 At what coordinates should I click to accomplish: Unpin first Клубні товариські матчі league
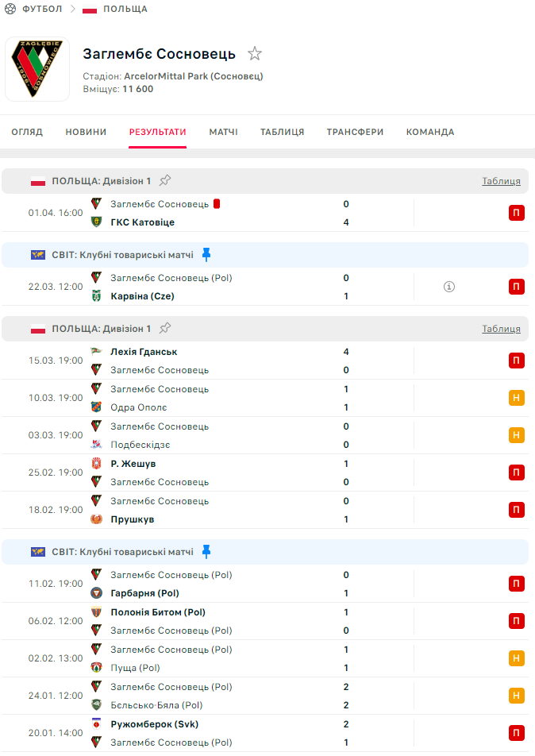tap(206, 255)
